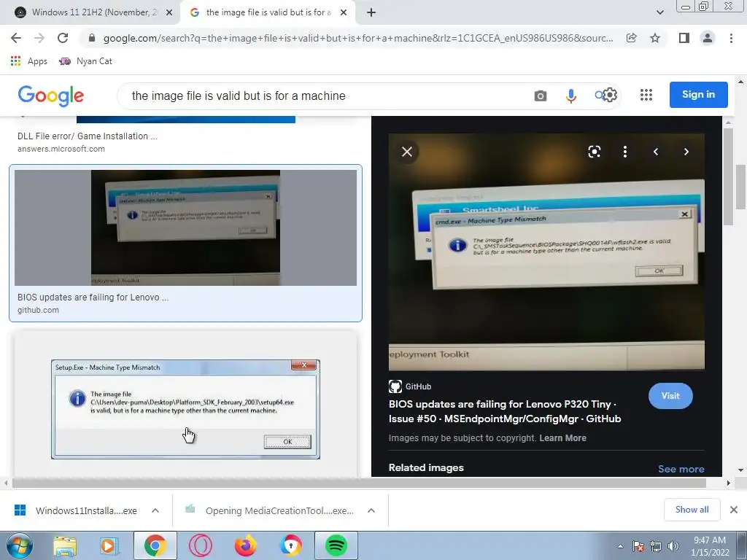Close the Google search tab
The image size is (747, 560).
344,13
